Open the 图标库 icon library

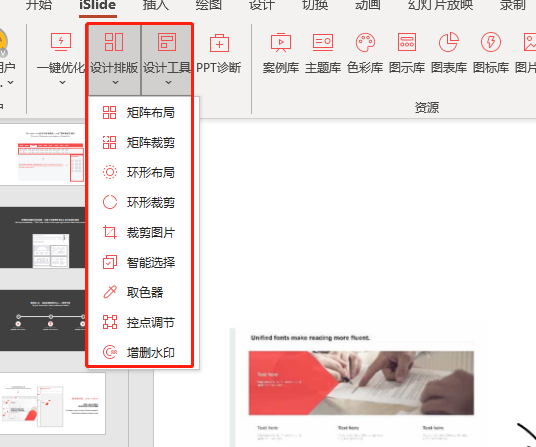491,42
